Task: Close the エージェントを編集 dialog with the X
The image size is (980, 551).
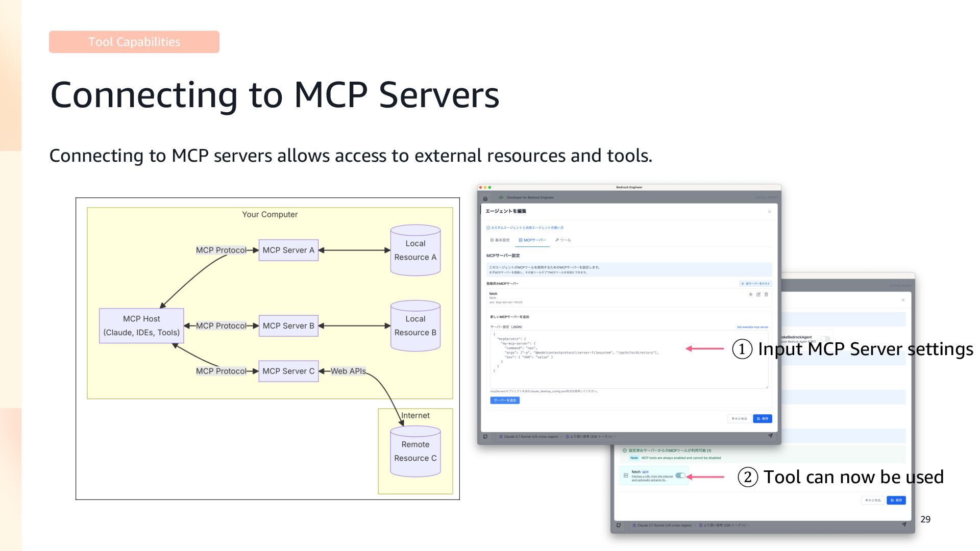Action: click(769, 212)
